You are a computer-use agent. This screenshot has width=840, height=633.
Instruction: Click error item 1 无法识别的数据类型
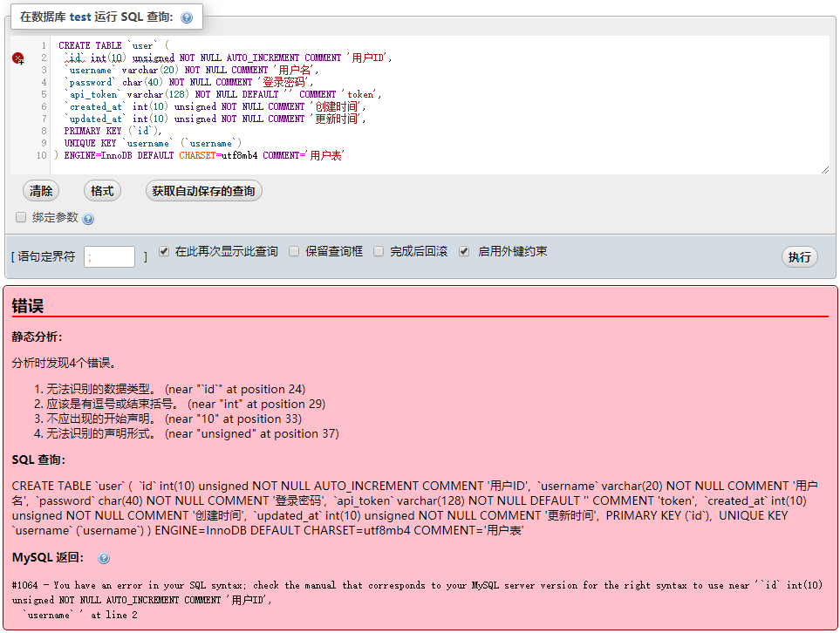(x=175, y=389)
